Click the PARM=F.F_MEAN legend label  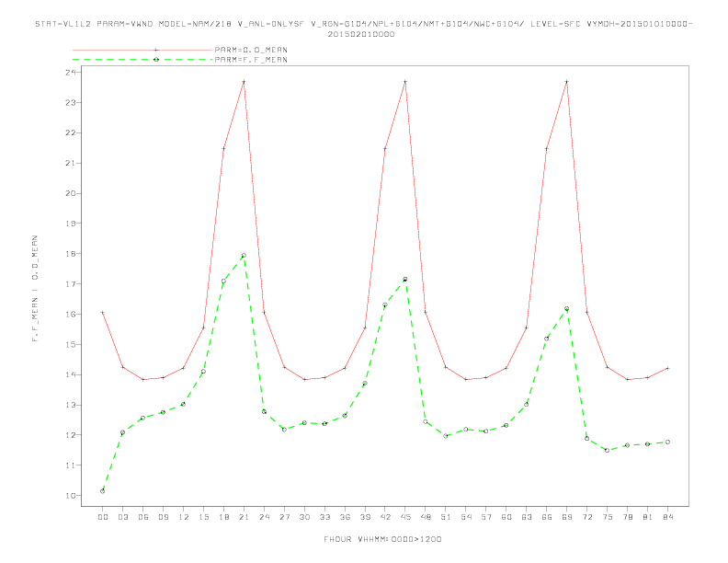[251, 60]
